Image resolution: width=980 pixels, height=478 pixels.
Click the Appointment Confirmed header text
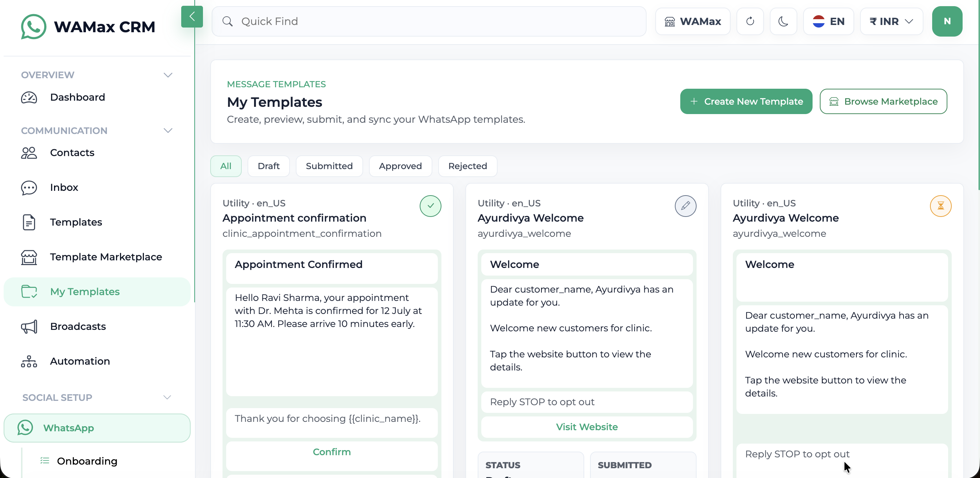click(298, 264)
